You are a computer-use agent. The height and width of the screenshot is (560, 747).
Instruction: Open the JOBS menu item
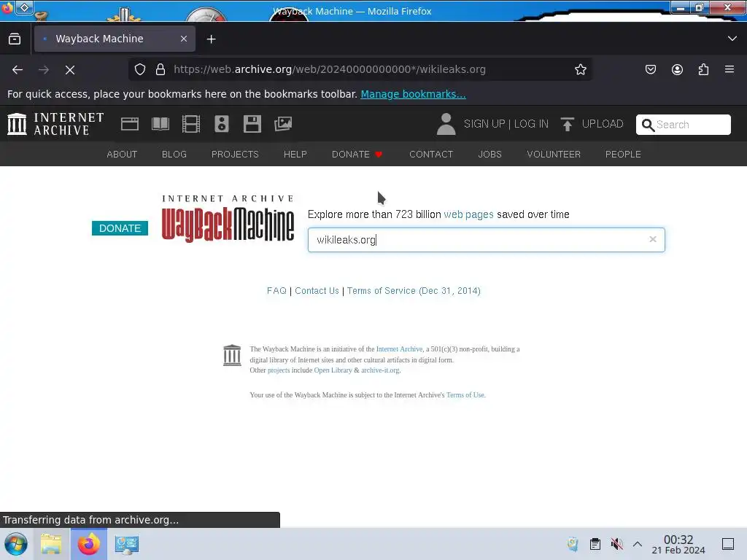[489, 155]
